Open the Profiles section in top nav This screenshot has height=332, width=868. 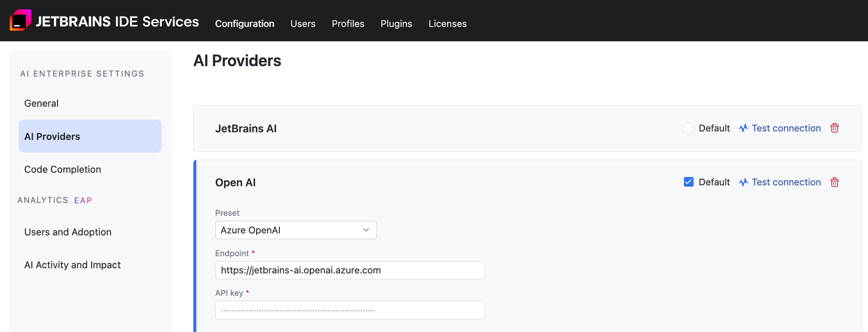tap(348, 24)
